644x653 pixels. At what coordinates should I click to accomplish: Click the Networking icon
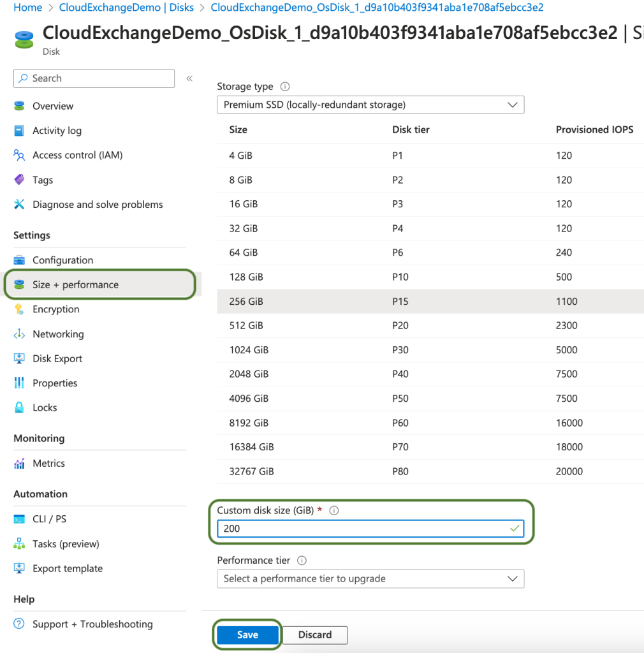click(x=19, y=334)
